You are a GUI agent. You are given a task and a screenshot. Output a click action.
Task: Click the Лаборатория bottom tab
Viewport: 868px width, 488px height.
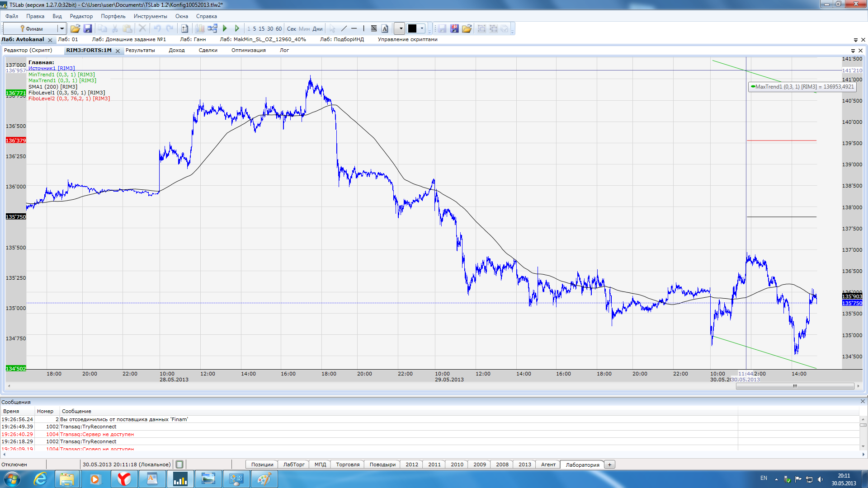pos(582,465)
